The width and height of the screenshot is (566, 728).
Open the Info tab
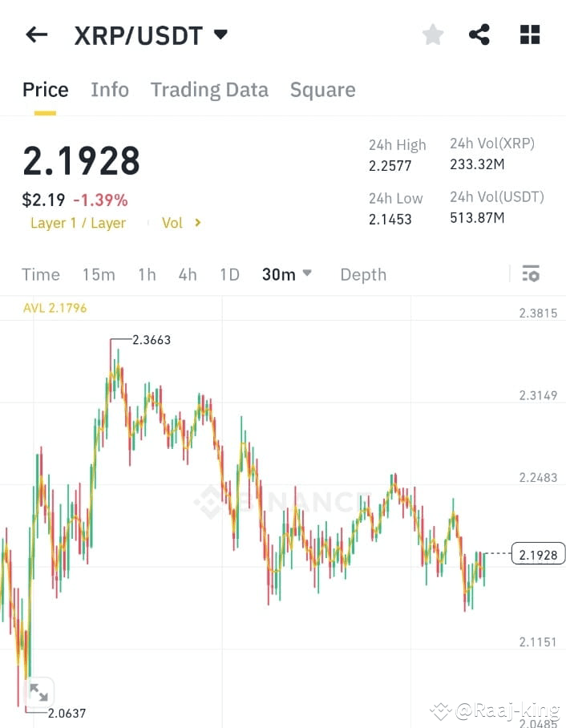pos(109,89)
